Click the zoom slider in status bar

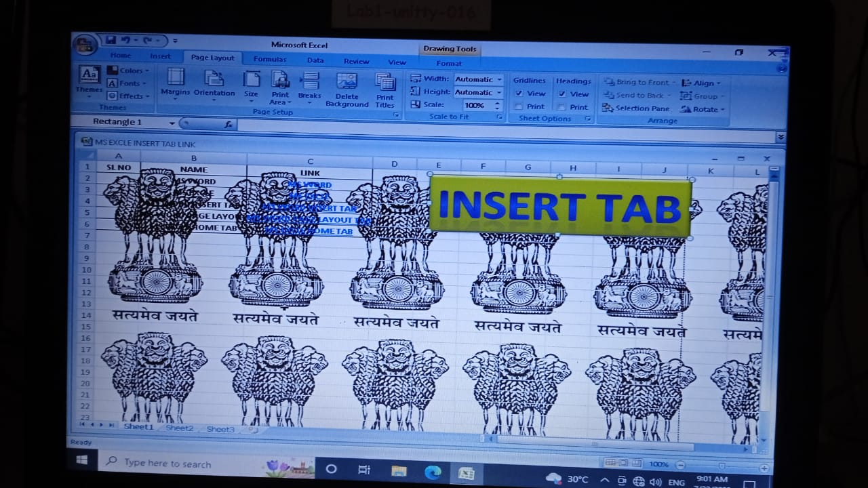(722, 466)
